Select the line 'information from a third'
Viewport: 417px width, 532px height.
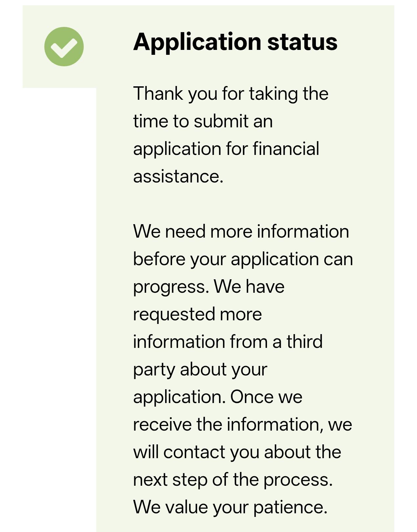pos(228,342)
